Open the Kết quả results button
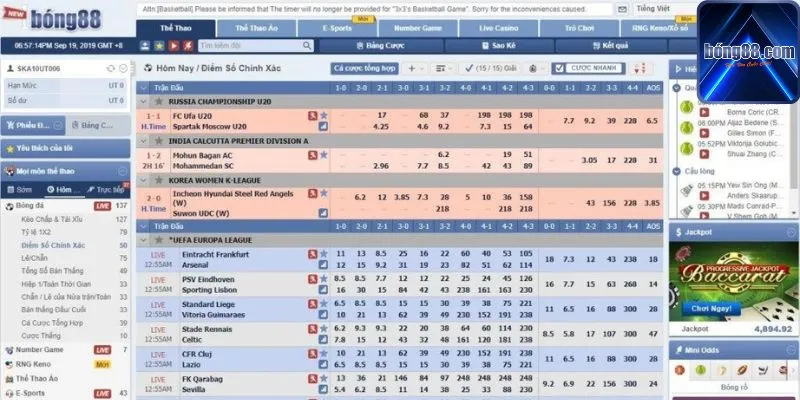This screenshot has height=400, width=800. [611, 46]
